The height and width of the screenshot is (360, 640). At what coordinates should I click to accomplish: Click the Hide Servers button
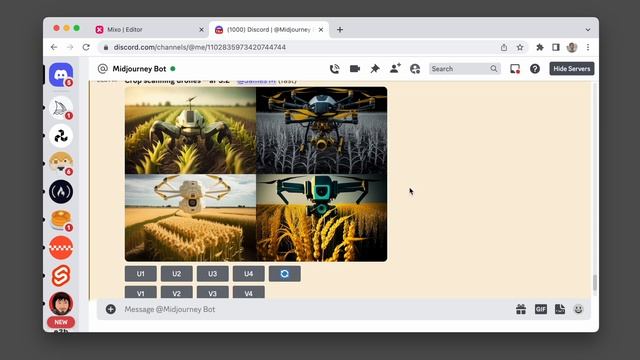click(572, 69)
